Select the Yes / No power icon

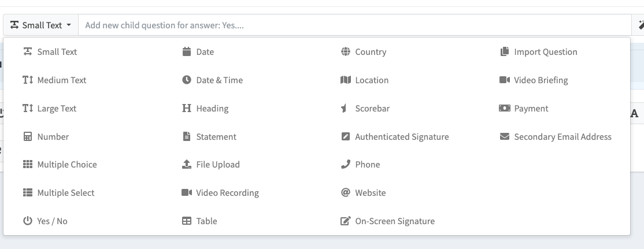pyautogui.click(x=28, y=221)
